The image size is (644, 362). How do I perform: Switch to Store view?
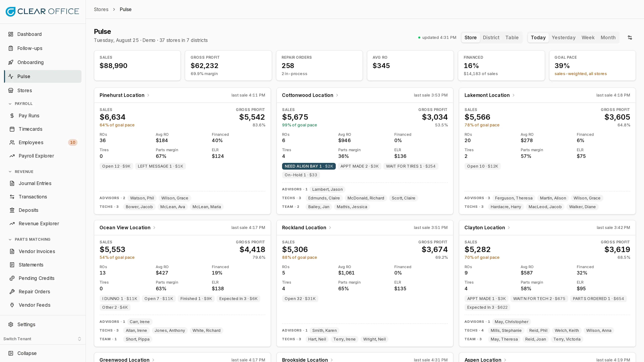pos(470,38)
